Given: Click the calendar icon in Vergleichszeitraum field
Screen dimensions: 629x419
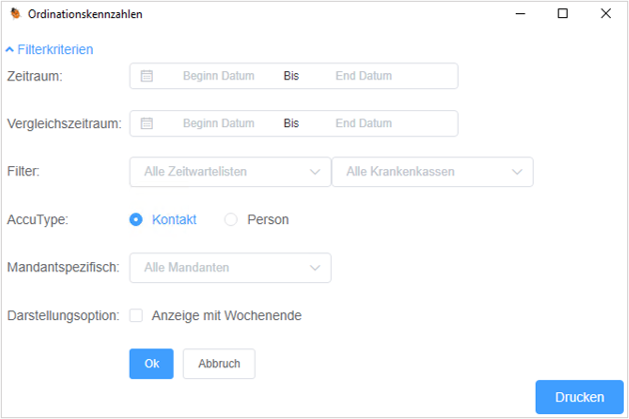Looking at the screenshot, I should coord(146,123).
